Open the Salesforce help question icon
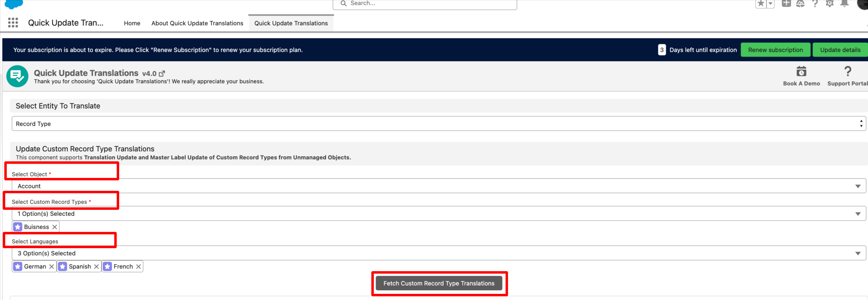 point(815,3)
